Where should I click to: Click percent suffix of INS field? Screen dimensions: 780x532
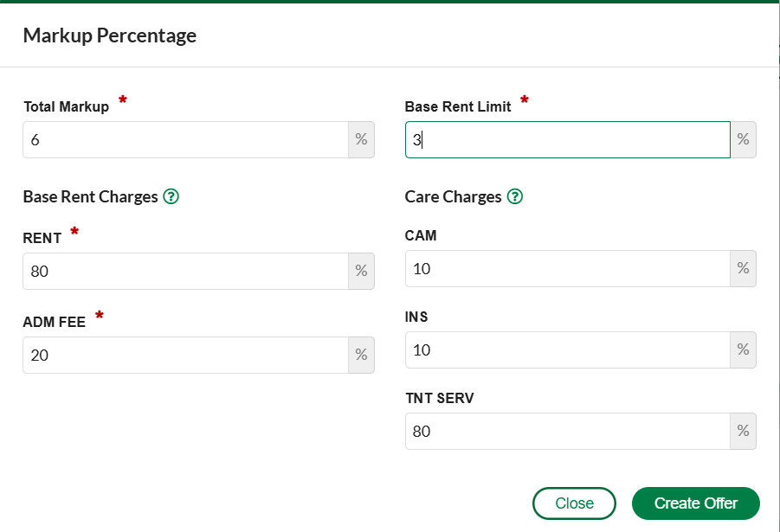pos(743,350)
